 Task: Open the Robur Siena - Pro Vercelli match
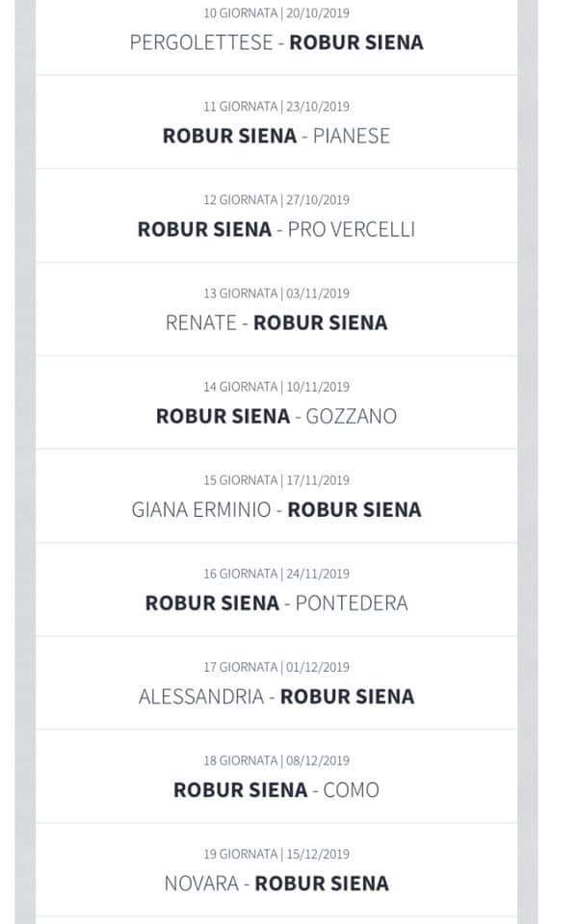[x=276, y=229]
